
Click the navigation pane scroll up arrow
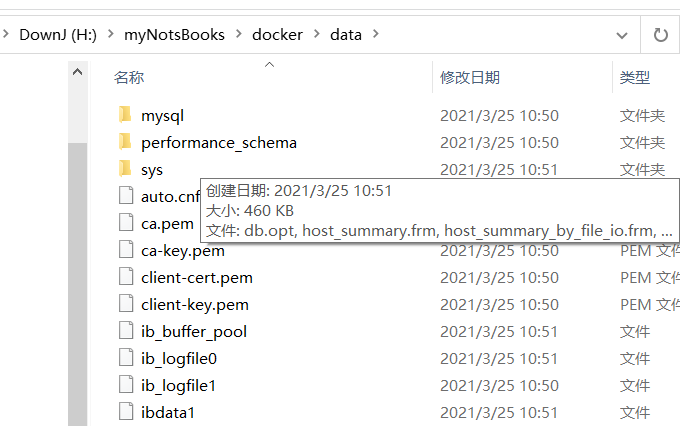pos(77,72)
